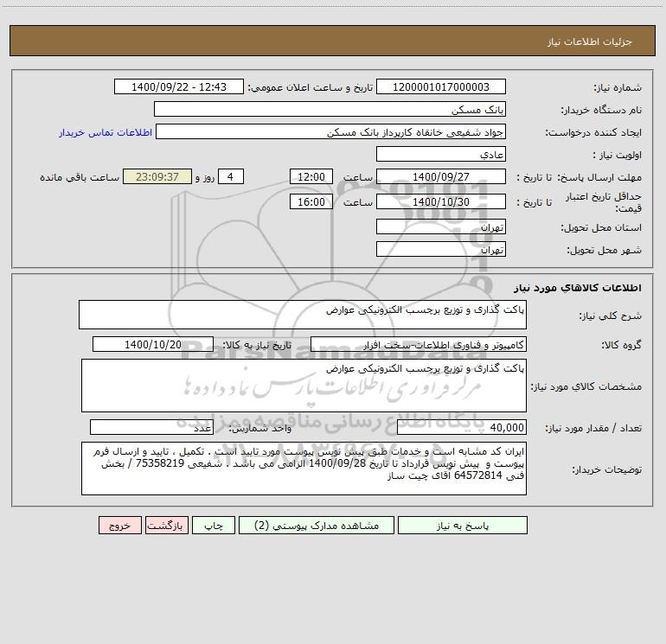Click the استان محل تحویل field تهران
Viewport: 666px width, 644px height.
point(441,227)
